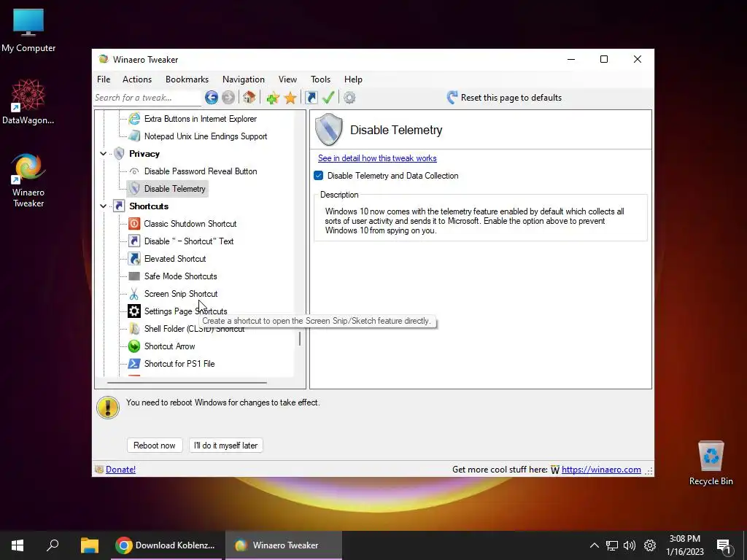Click the red Classic Shutdown Shortcut icon

point(134,223)
